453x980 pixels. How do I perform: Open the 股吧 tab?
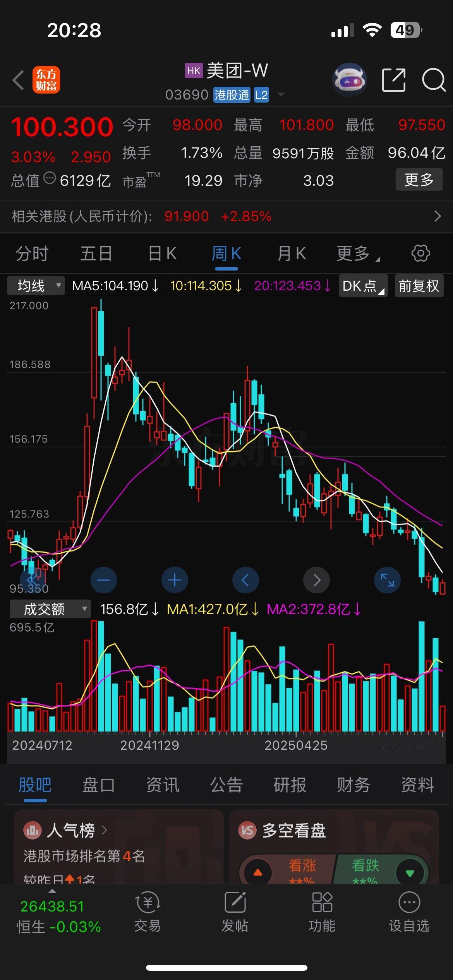click(x=35, y=785)
